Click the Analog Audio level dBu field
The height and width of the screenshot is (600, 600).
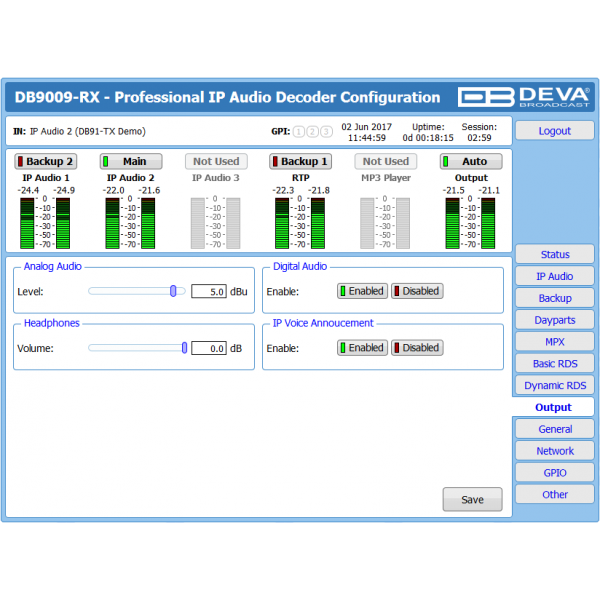(209, 292)
